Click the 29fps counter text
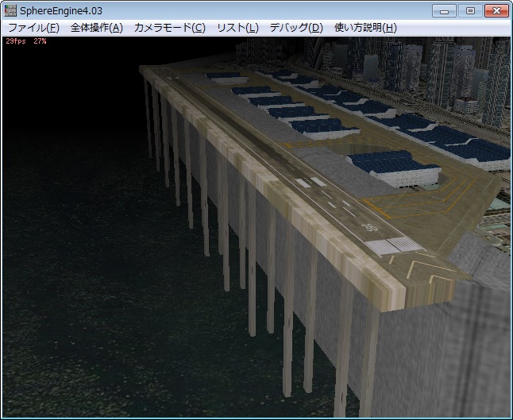The image size is (513, 420). (16, 41)
